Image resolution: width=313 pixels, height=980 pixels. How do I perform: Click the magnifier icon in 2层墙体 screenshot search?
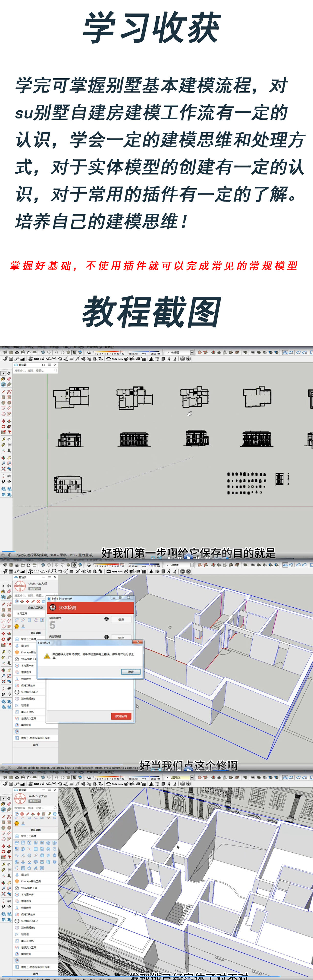[x=55, y=808]
